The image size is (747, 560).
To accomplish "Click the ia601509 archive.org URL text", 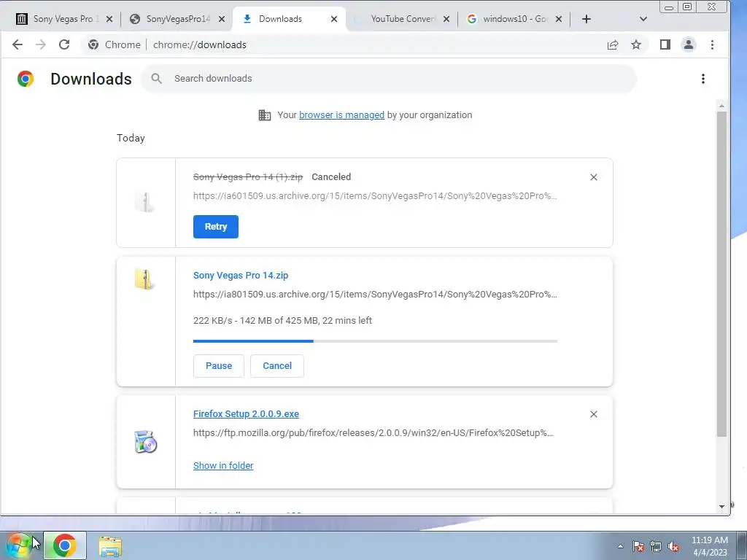I will (375, 195).
